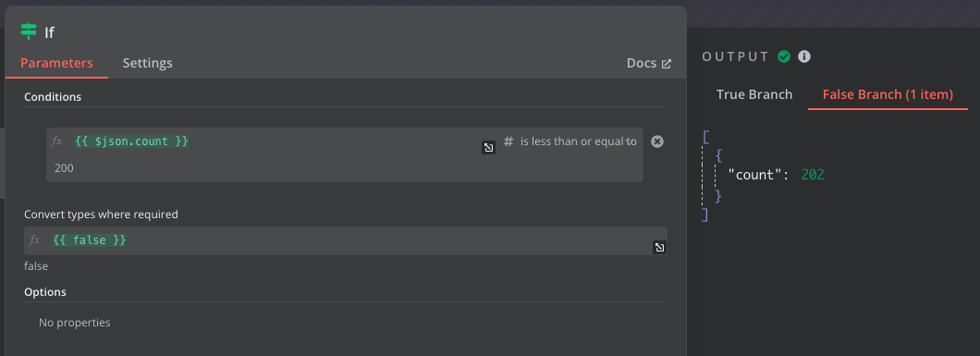Click the green If node signpost icon

29,31
